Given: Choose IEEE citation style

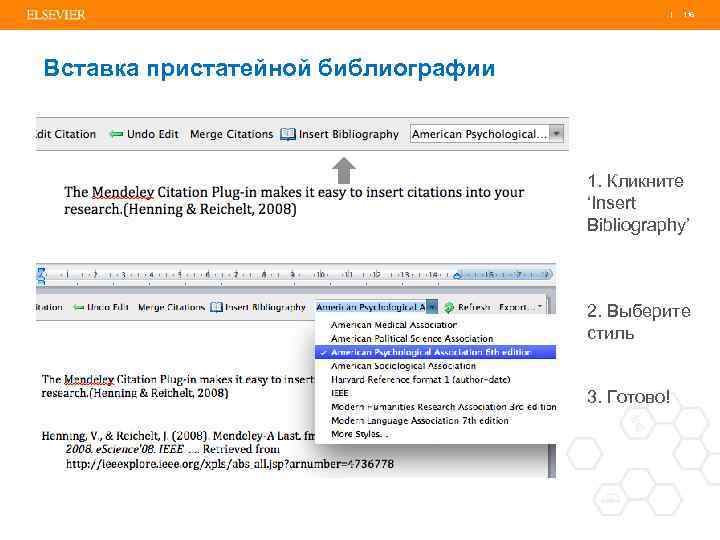Looking at the screenshot, I should coord(340,393).
